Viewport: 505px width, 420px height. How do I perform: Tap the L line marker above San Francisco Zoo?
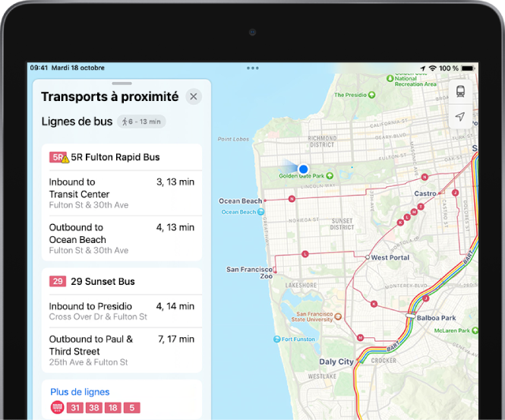click(x=305, y=254)
